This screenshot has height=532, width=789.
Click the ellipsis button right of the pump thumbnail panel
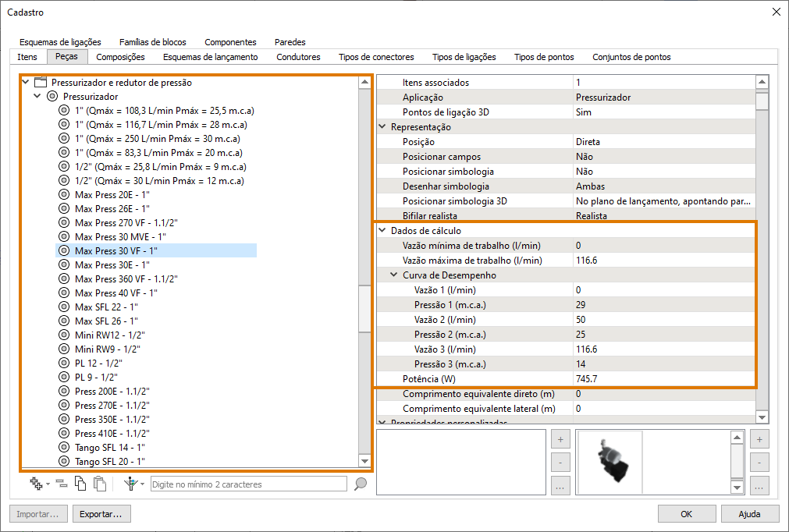(759, 486)
